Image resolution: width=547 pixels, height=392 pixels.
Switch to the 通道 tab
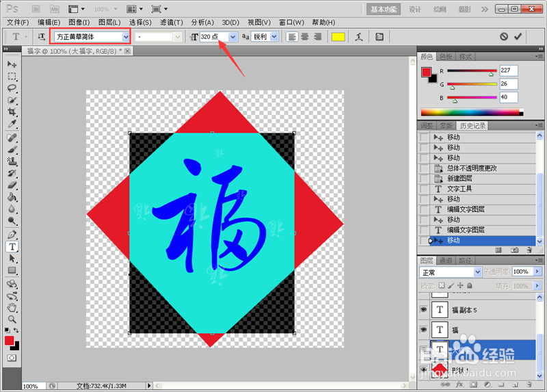point(446,261)
